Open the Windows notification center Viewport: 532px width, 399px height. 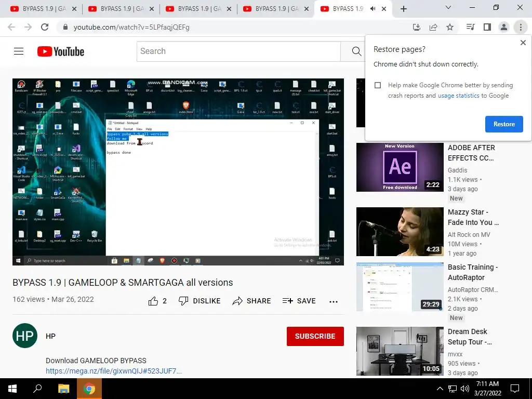515,389
